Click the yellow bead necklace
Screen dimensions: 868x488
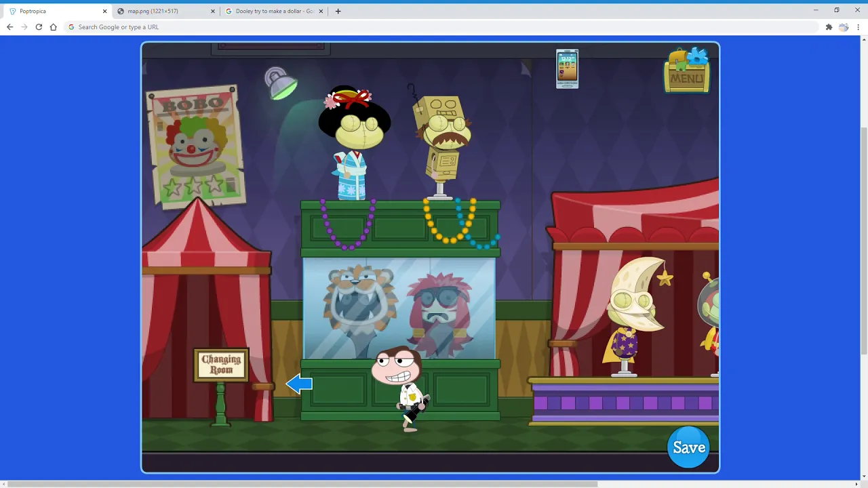click(450, 221)
